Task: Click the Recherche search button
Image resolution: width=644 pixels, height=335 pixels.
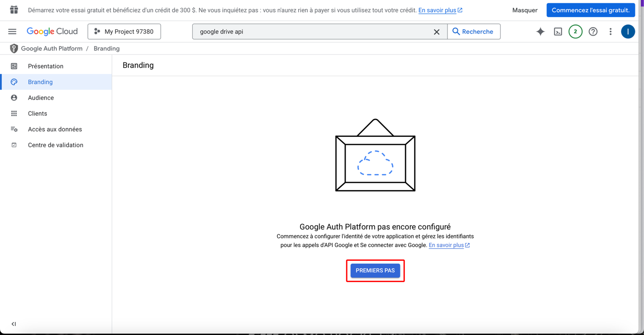Action: pyautogui.click(x=473, y=31)
